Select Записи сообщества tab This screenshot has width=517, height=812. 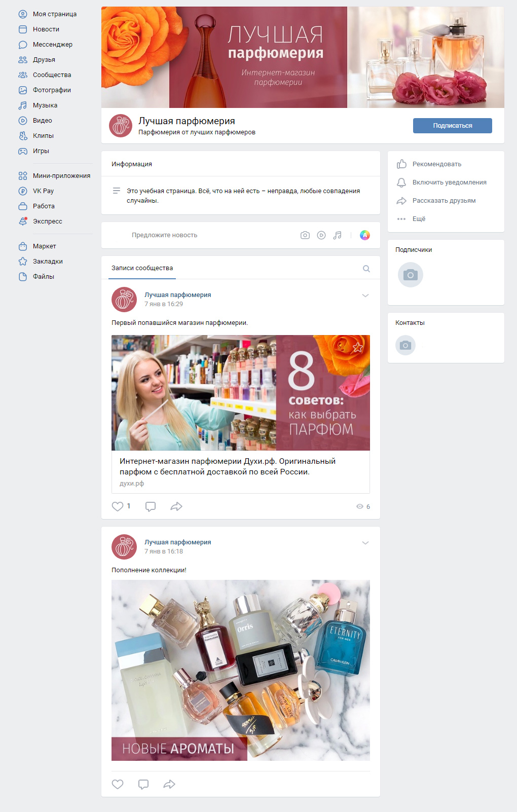[142, 268]
